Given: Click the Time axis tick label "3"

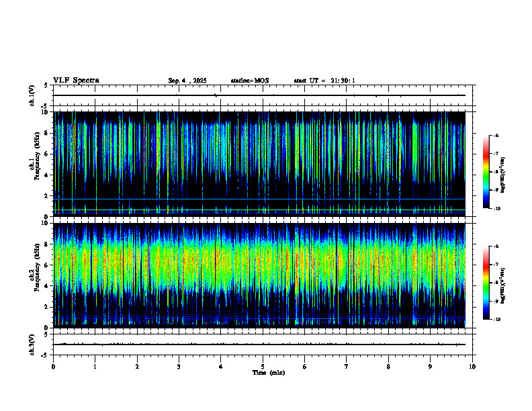Looking at the screenshot, I should [x=179, y=367].
